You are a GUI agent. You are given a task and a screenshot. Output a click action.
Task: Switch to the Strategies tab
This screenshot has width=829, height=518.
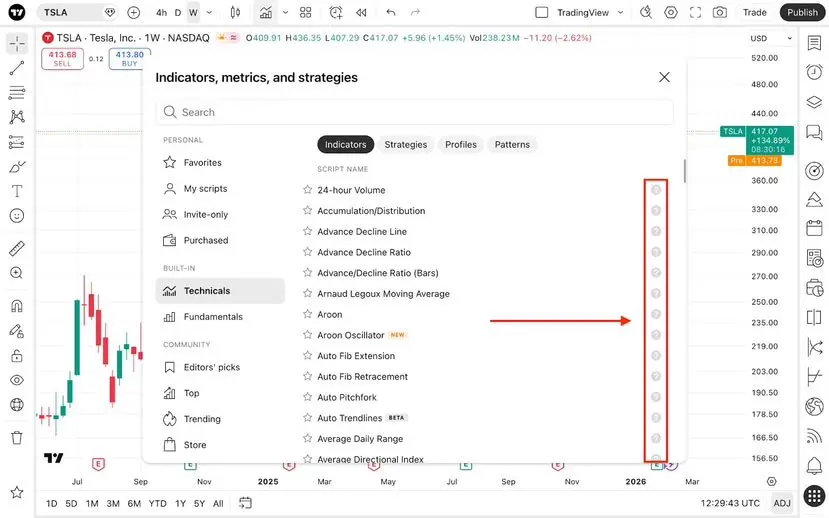406,145
